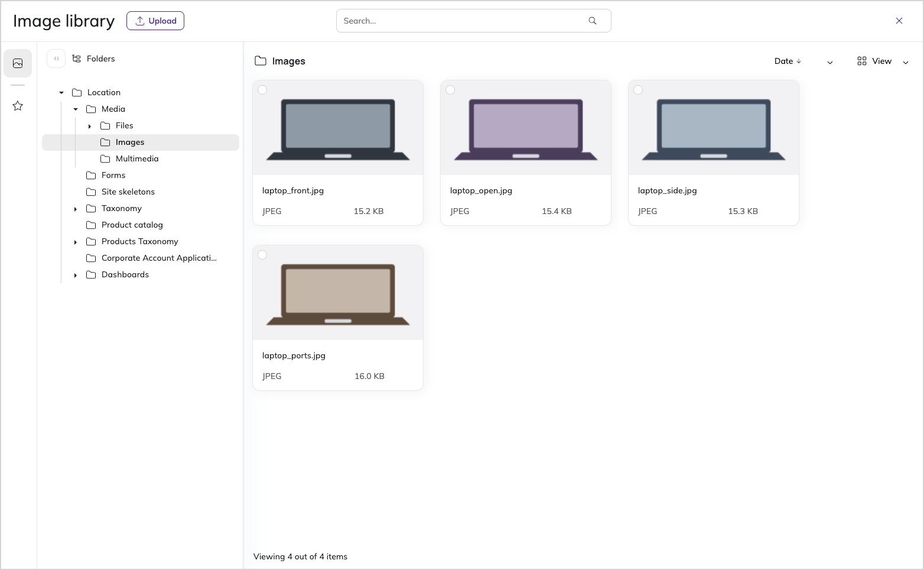This screenshot has width=924, height=570.
Task: Select the Forms folder label
Action: coord(113,175)
